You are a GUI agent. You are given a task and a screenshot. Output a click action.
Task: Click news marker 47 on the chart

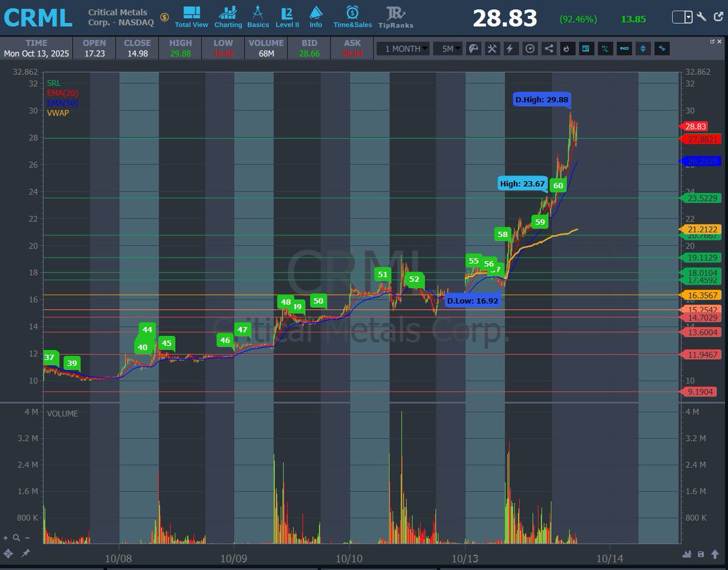click(242, 330)
